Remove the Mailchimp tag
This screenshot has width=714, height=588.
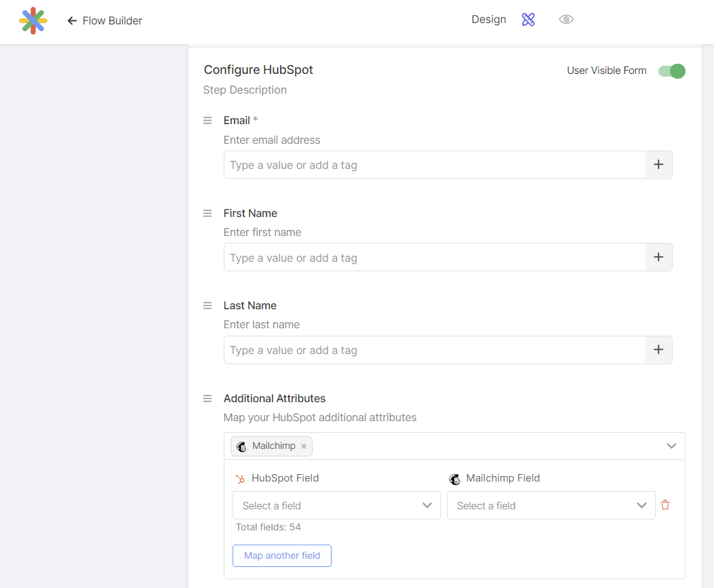pos(304,446)
